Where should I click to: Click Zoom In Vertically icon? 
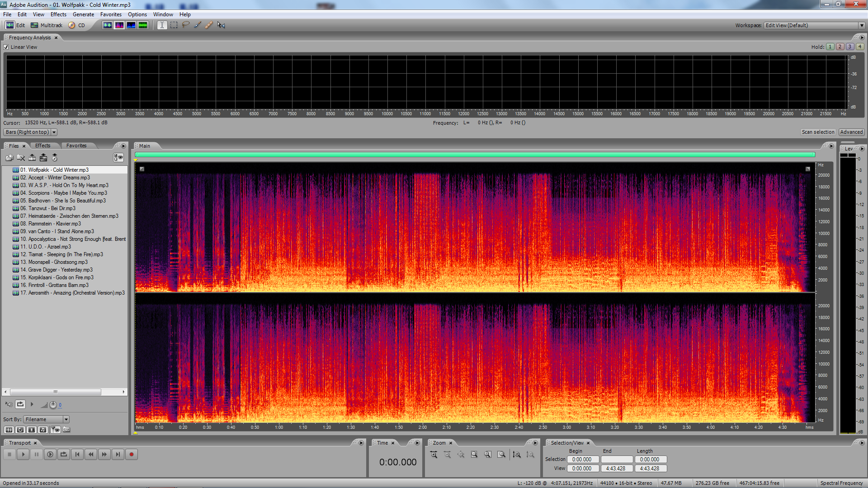(x=517, y=455)
